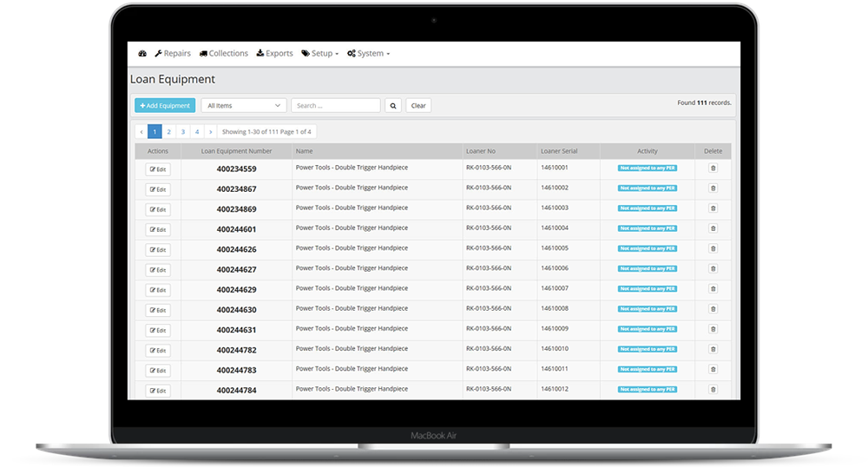
Task: Navigate to Collections menu item
Action: pos(224,54)
